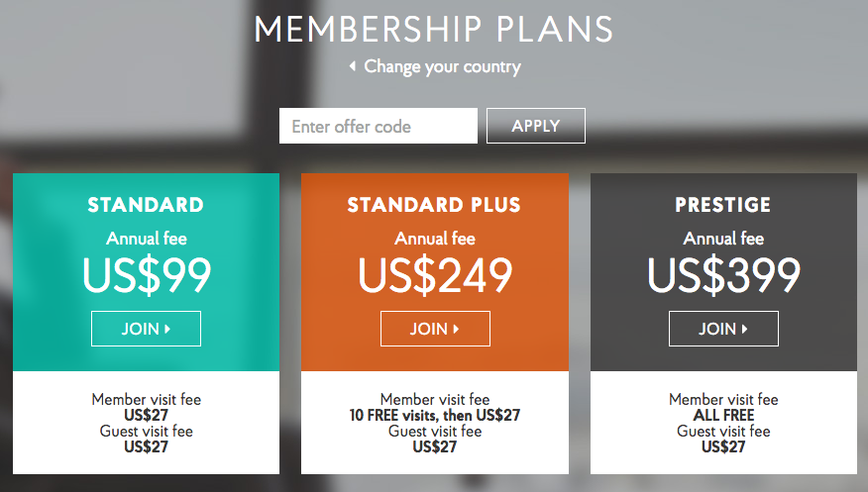Join the Standard US$99 plan
This screenshot has width=868, height=492.
(x=146, y=329)
